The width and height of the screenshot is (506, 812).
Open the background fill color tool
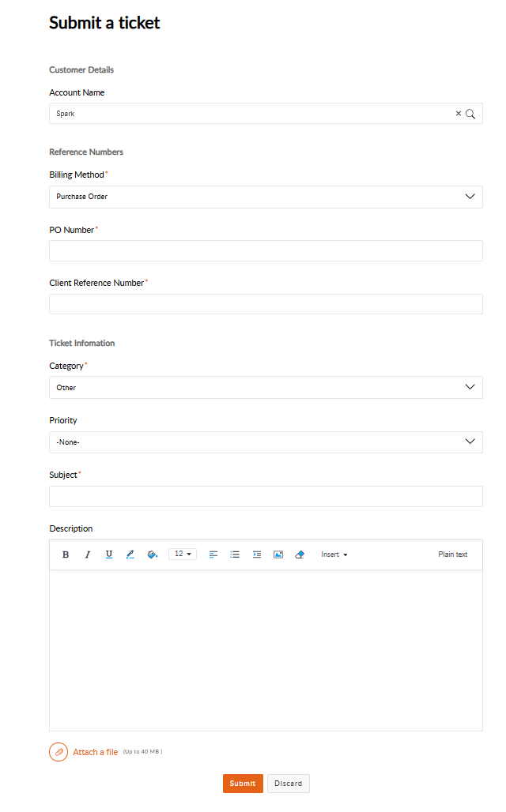pos(153,554)
